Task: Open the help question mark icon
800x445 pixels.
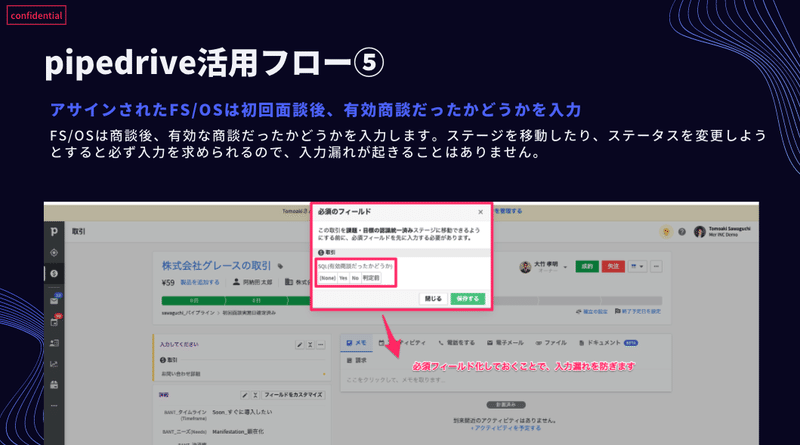Action: [682, 232]
